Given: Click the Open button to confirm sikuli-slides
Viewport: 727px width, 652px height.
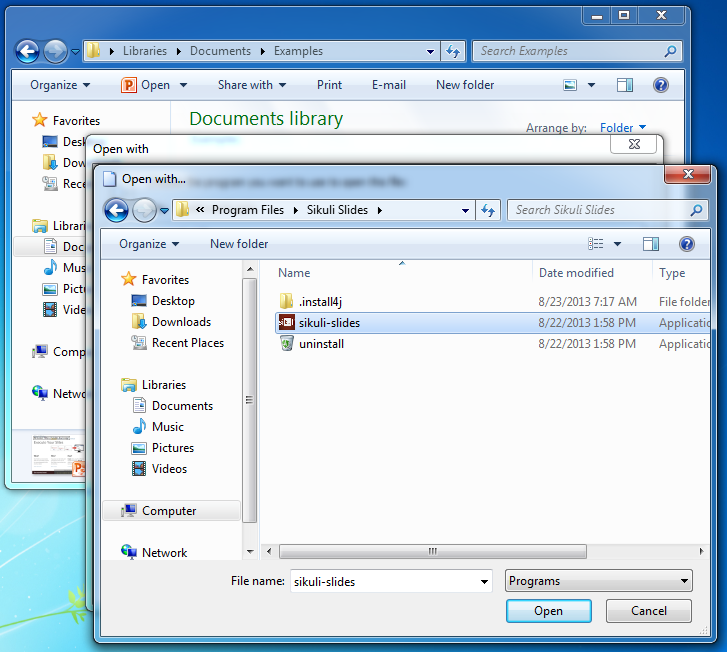Looking at the screenshot, I should [x=548, y=611].
